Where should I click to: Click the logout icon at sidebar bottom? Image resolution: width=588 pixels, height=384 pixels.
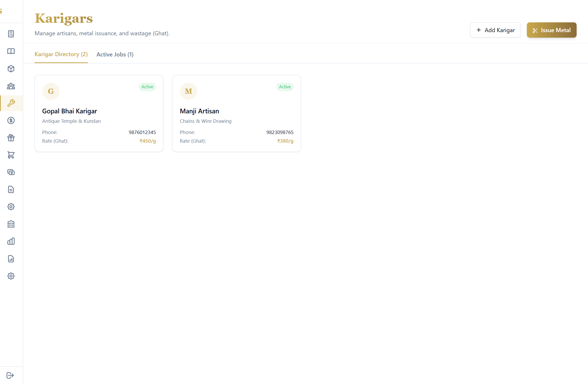10,375
